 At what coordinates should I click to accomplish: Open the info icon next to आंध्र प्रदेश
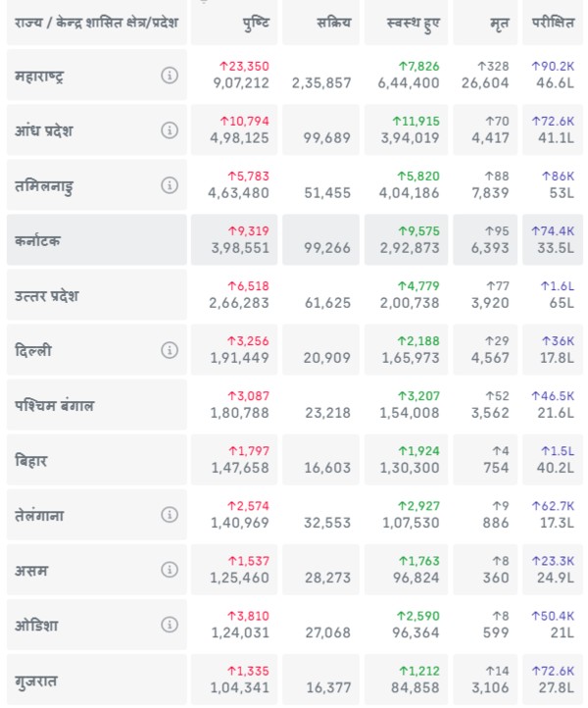click(170, 130)
